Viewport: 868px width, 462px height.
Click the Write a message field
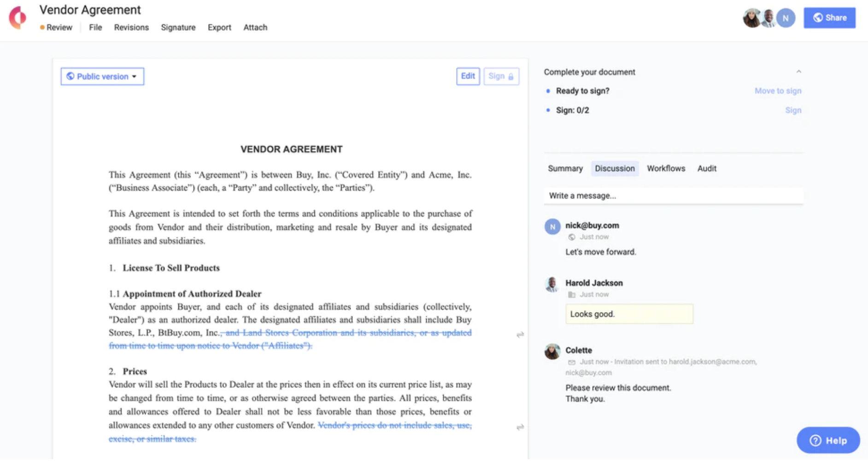673,195
